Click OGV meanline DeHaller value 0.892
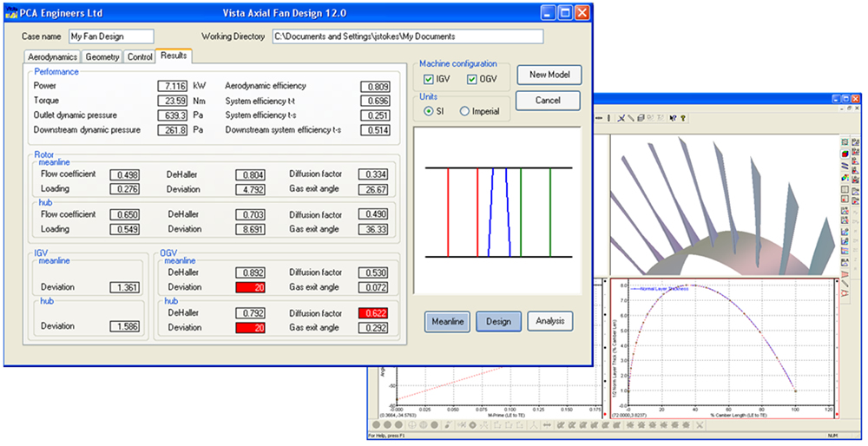 click(x=250, y=272)
